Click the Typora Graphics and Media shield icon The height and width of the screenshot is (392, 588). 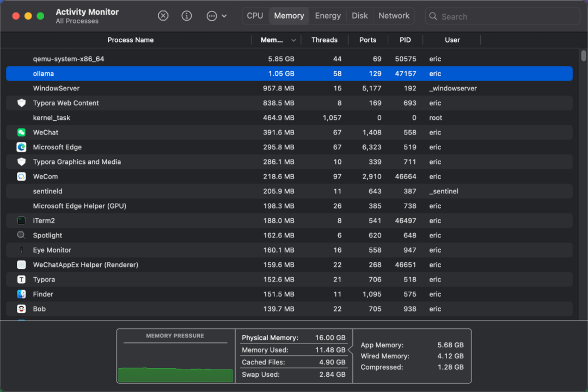[x=21, y=162]
